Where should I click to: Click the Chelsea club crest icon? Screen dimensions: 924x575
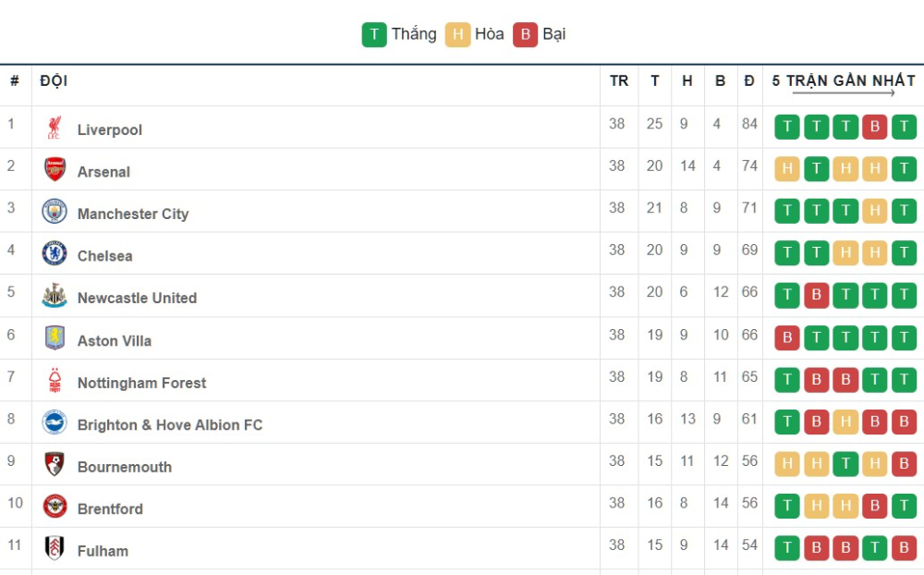(x=55, y=254)
